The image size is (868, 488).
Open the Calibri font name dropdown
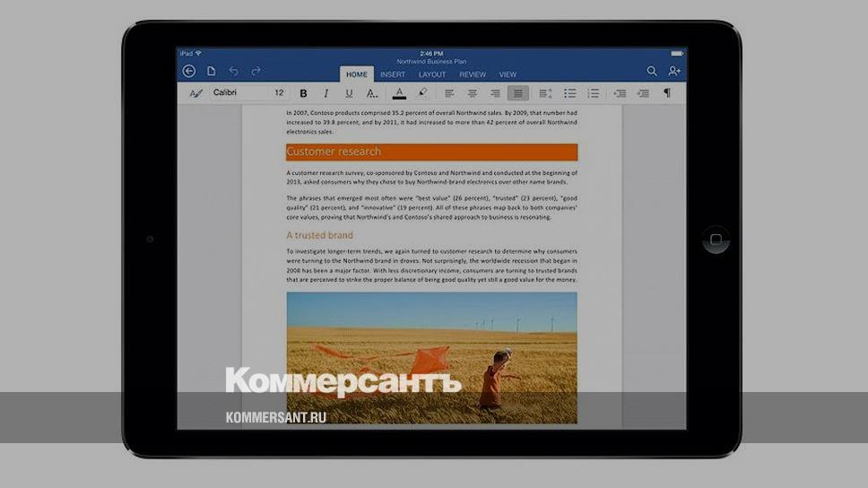[x=238, y=93]
